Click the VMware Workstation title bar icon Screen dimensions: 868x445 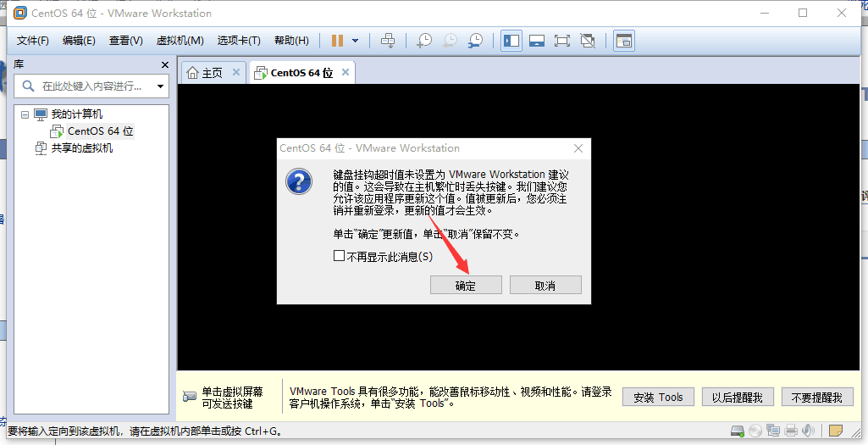click(20, 13)
